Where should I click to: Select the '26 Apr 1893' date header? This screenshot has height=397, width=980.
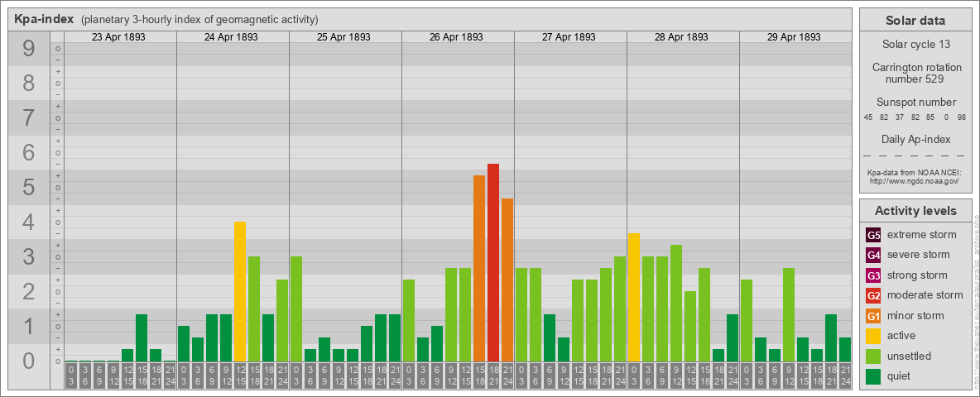456,37
